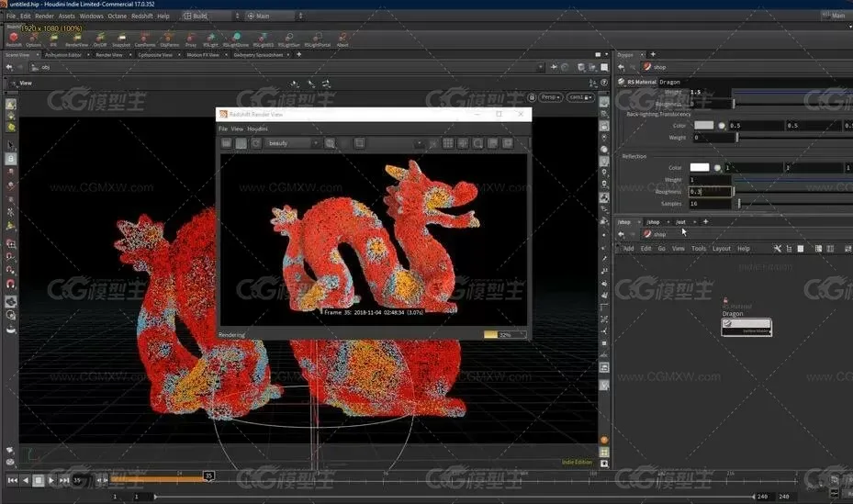Click the wrench tools icon in network editor
The width and height of the screenshot is (853, 504).
[778, 249]
